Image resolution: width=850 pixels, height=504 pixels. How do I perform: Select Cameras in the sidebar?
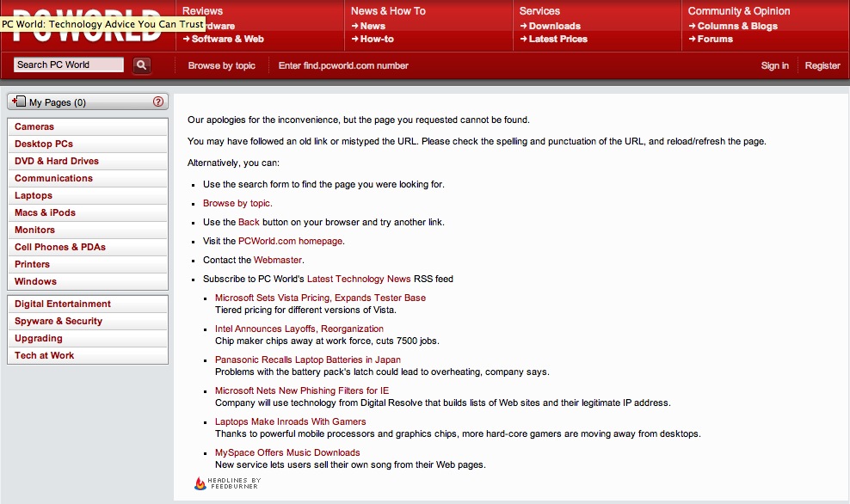click(88, 126)
